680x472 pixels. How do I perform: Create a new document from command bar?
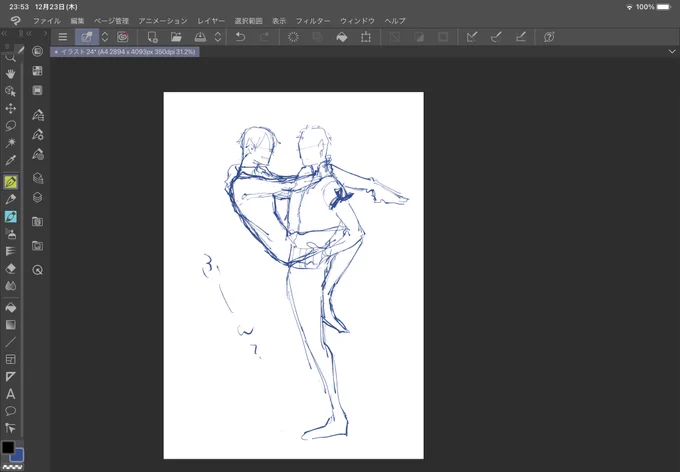(152, 37)
